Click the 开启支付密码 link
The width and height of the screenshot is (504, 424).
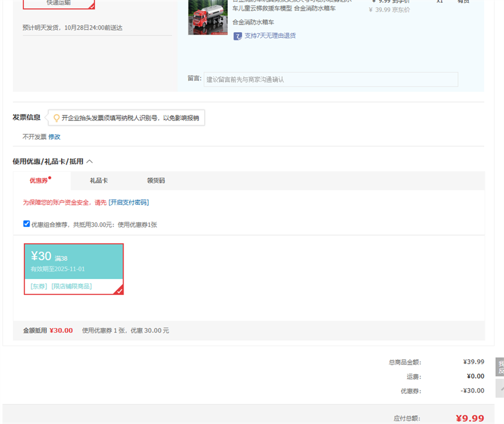[129, 202]
